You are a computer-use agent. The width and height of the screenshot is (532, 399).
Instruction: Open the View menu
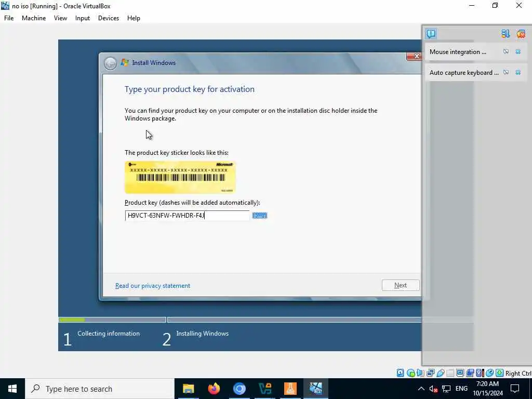pyautogui.click(x=60, y=18)
